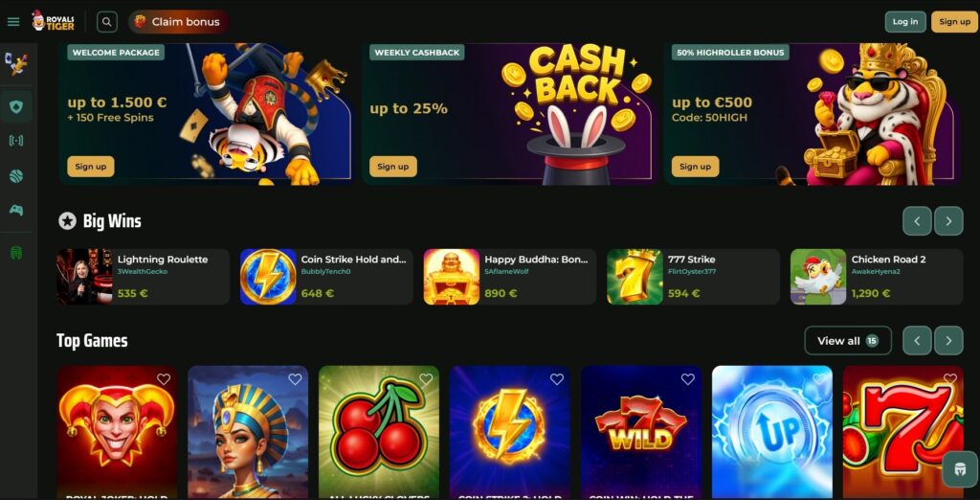Click the Royals Tiger logo

(x=54, y=21)
